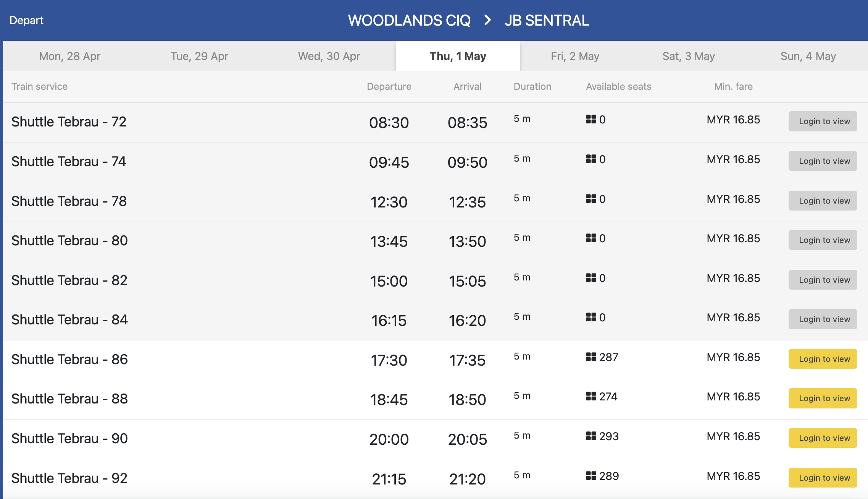This screenshot has height=499, width=868.
Task: Click the seat icon for Shuttle Tebrau 86
Action: (591, 357)
